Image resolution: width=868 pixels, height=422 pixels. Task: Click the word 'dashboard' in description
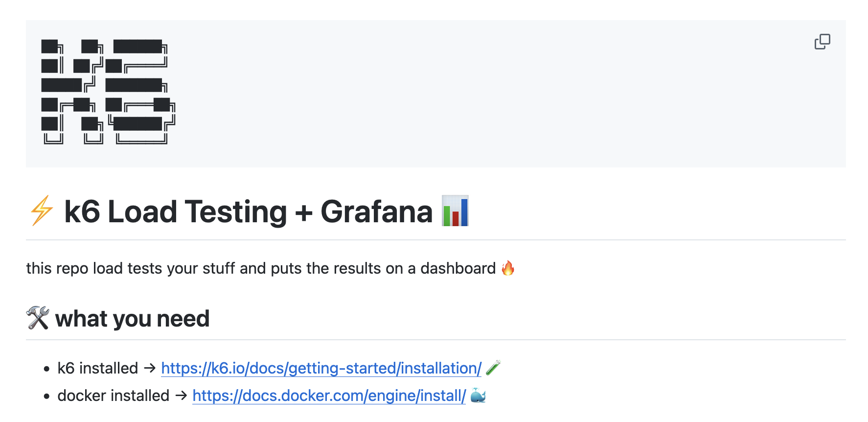pyautogui.click(x=458, y=268)
